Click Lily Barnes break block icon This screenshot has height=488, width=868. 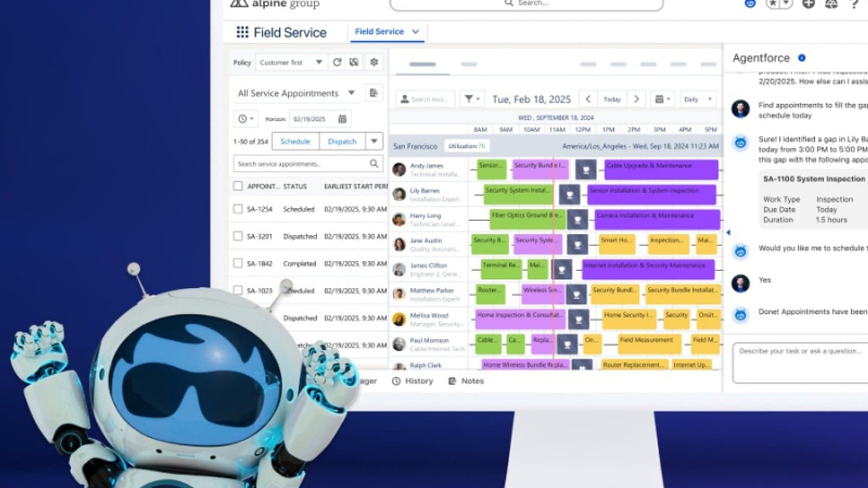[x=570, y=195]
